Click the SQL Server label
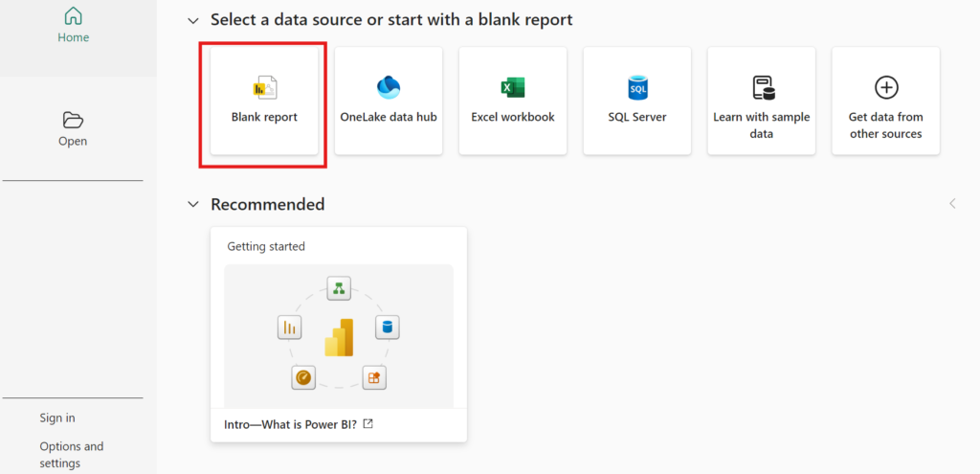Screen dimensions: 980x474 [636, 117]
